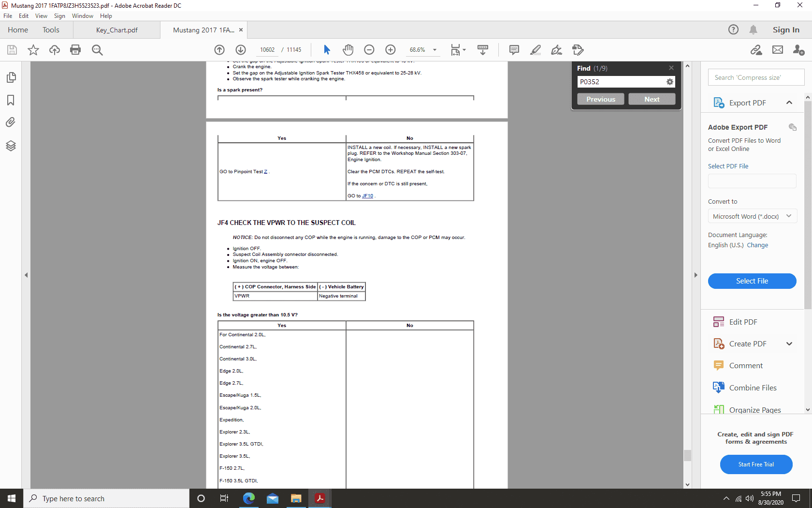Open the Sign document pen tool
Image resolution: width=812 pixels, height=508 pixels.
(x=557, y=50)
